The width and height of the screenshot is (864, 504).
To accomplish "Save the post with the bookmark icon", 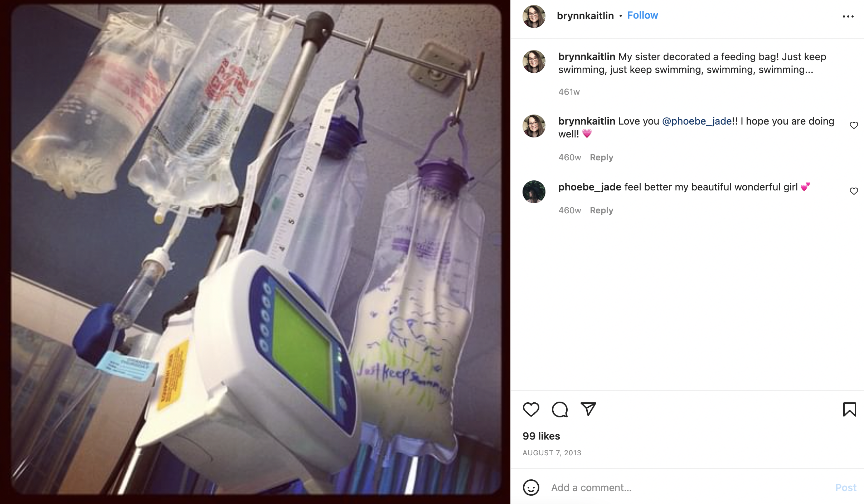I will (849, 409).
